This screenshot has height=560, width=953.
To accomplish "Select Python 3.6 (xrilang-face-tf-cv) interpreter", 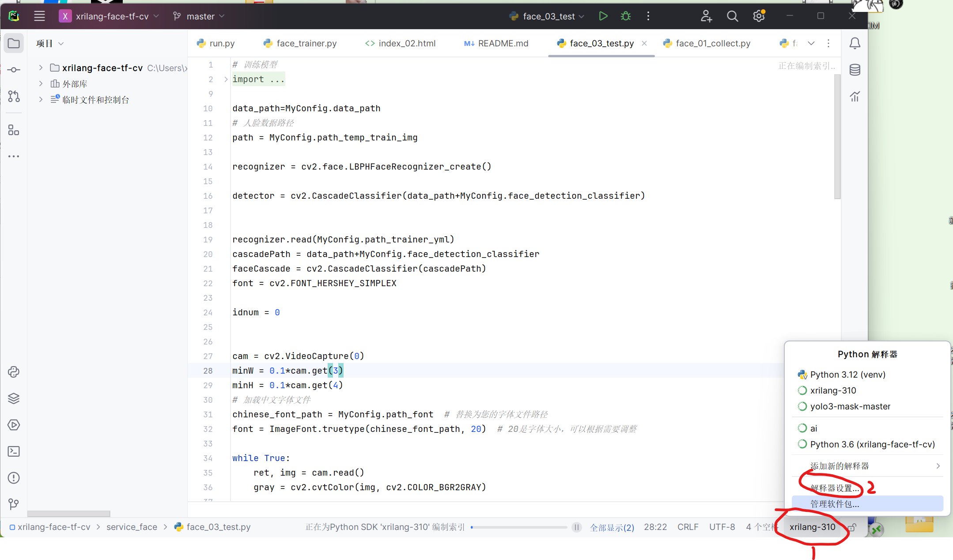I will pyautogui.click(x=868, y=444).
